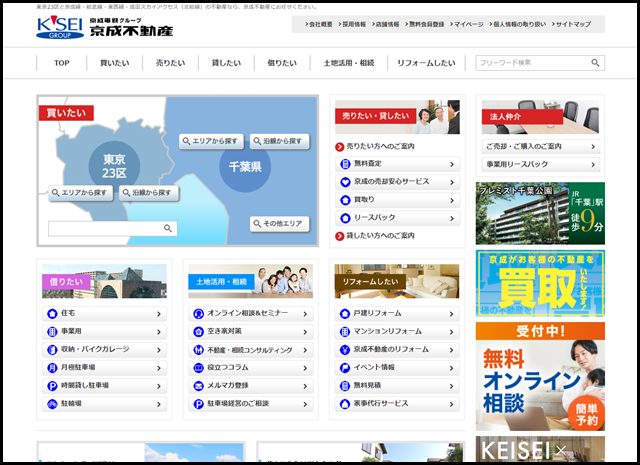Screen dimensions: 640x465
Task: Open the 会社概要 header link
Action: tap(319, 24)
